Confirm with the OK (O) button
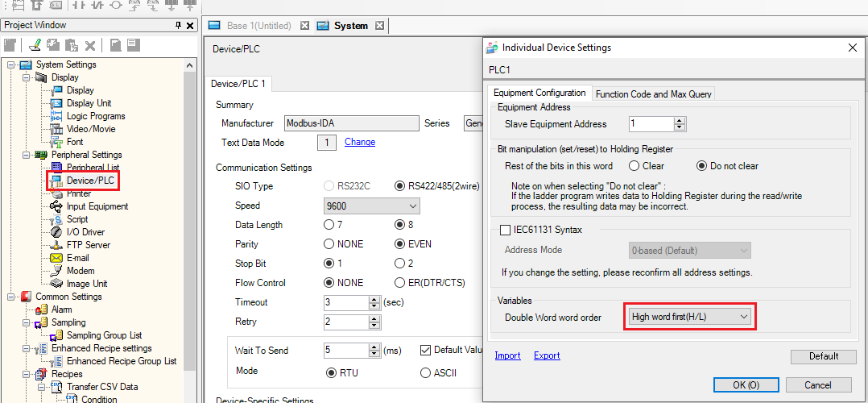This screenshot has width=868, height=403. (x=746, y=384)
